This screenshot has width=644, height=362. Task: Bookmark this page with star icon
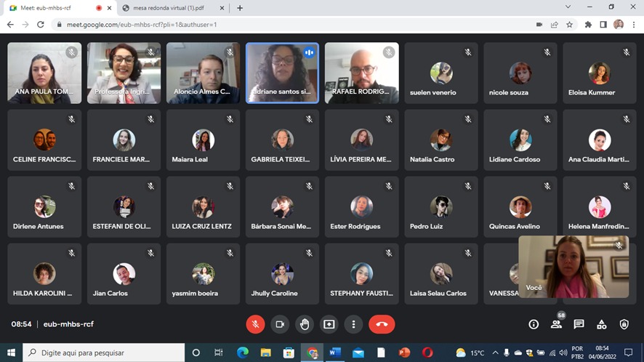[569, 25]
